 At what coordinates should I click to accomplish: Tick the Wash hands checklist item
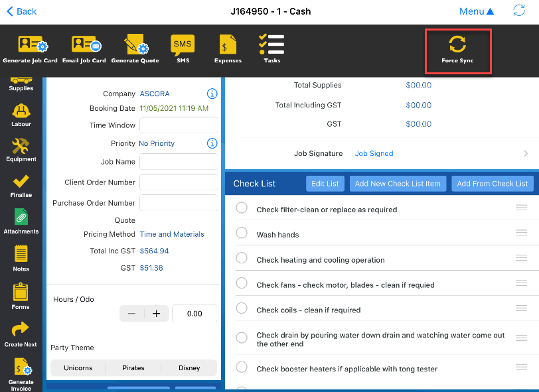(x=242, y=233)
